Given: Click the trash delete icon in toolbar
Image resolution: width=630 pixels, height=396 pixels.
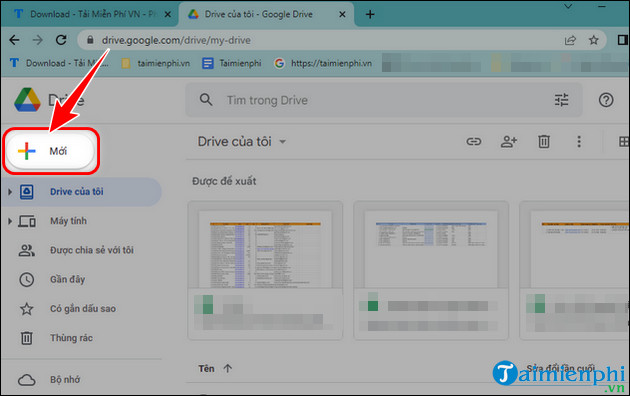Looking at the screenshot, I should [x=544, y=141].
